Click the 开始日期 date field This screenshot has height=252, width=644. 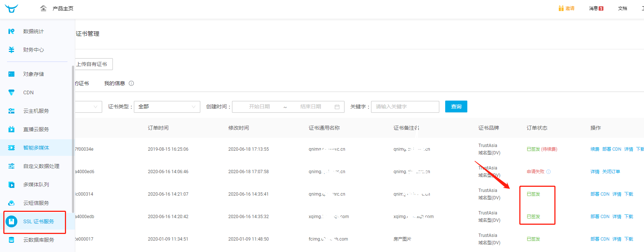click(259, 106)
